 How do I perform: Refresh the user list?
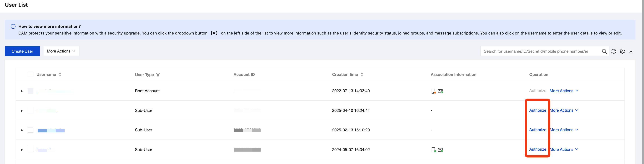614,51
